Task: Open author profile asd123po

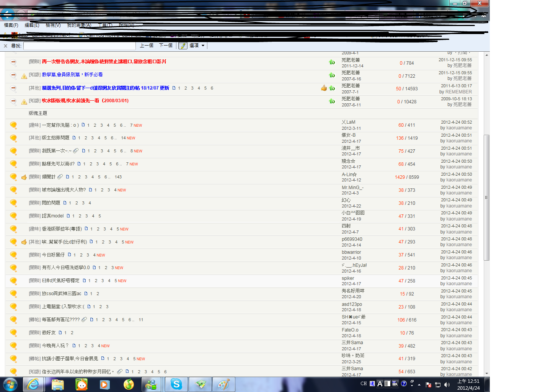Action: (x=352, y=304)
